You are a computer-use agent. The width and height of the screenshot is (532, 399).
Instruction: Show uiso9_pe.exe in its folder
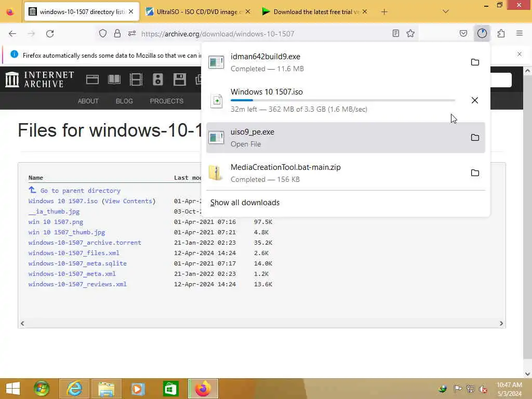click(x=475, y=137)
